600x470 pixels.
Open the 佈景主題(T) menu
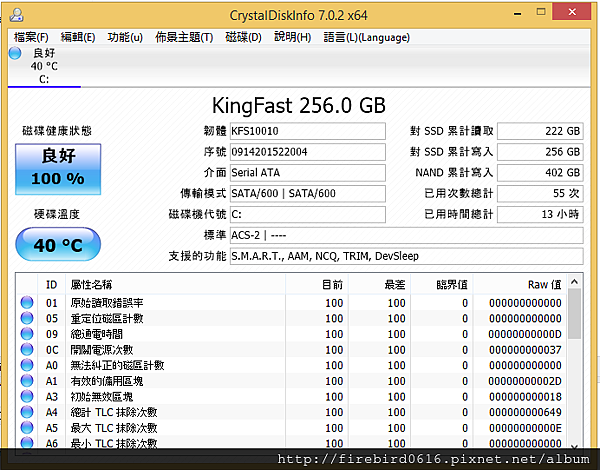[184, 38]
